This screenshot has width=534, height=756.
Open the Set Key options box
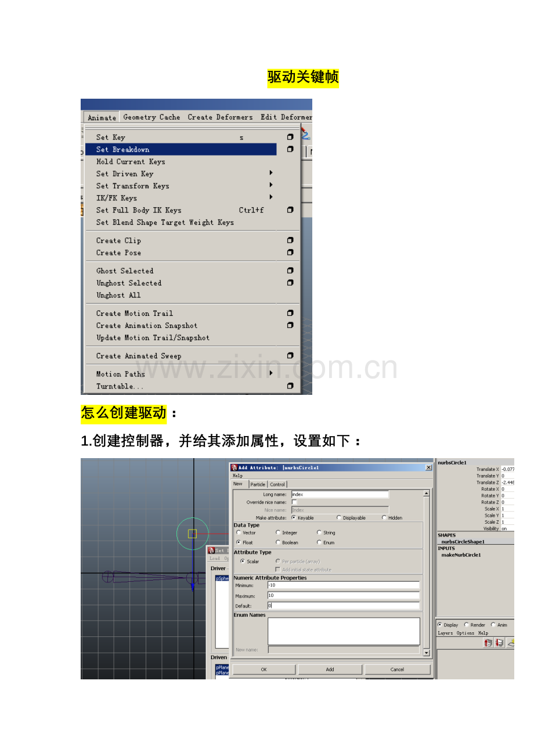pyautogui.click(x=290, y=137)
